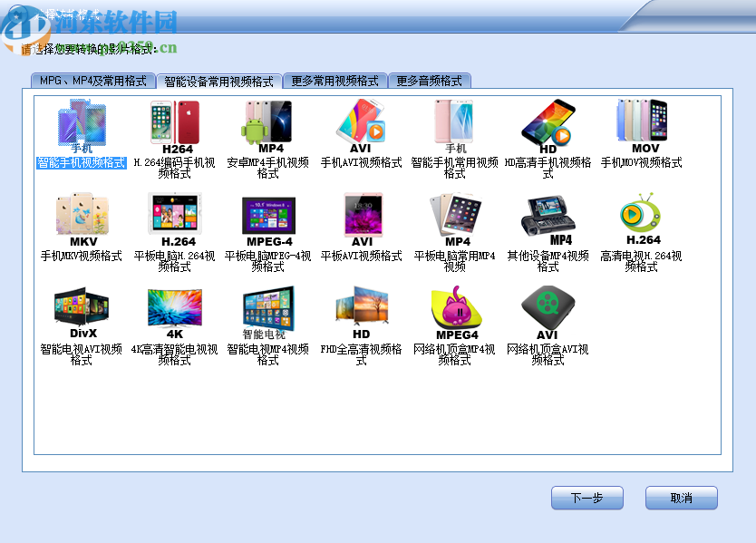Select the 智能手机常用视频格式 icon
Image resolution: width=756 pixels, height=543 pixels.
click(454, 126)
